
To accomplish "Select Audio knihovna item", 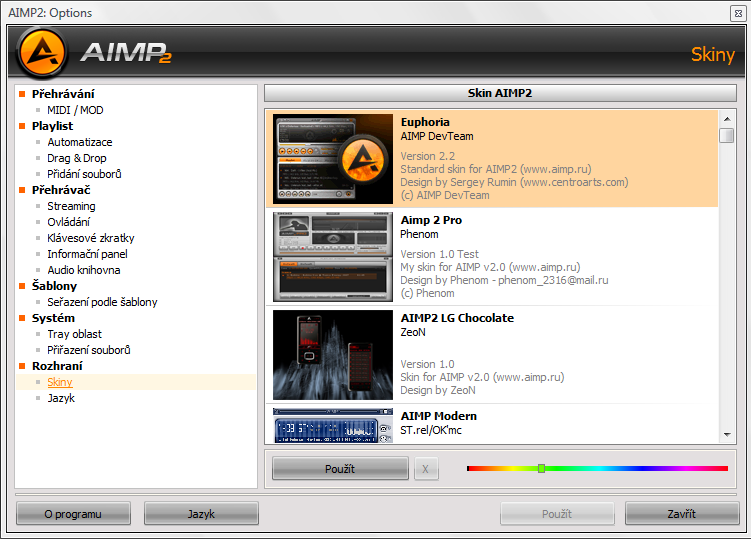I will [83, 270].
